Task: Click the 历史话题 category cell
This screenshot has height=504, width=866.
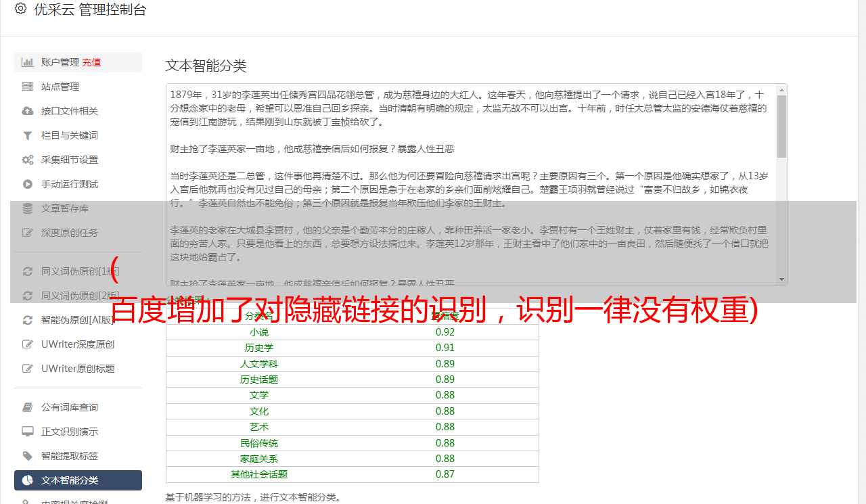Action: pyautogui.click(x=259, y=380)
